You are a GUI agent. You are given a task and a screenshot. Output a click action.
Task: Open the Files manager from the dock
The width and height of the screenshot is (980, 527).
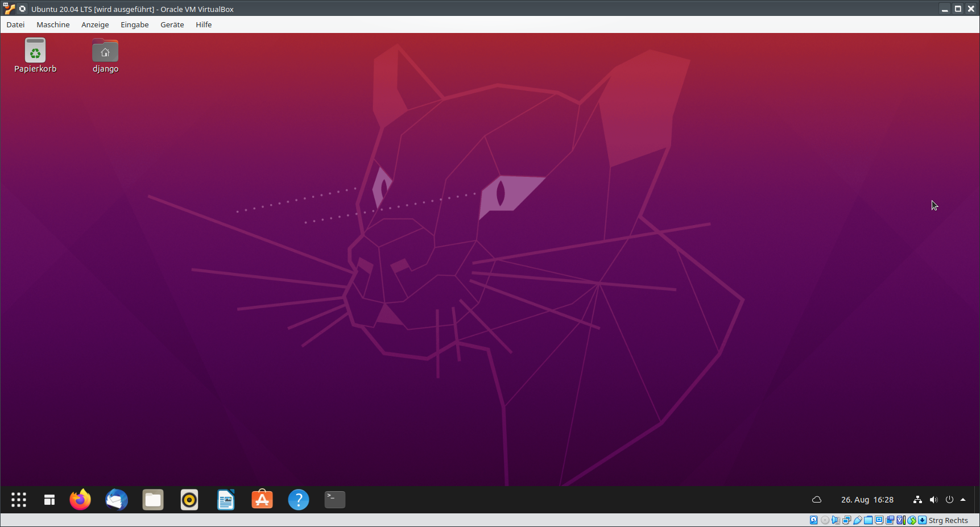point(153,500)
